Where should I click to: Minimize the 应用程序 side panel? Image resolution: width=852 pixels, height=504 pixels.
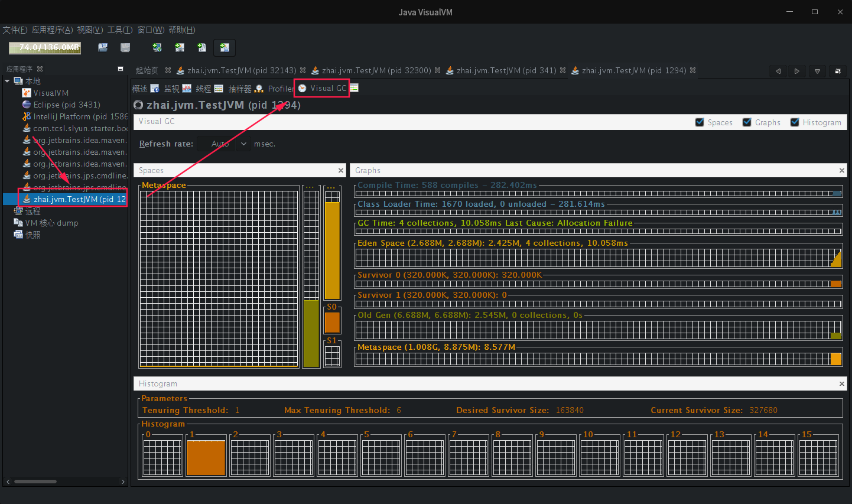tap(121, 69)
